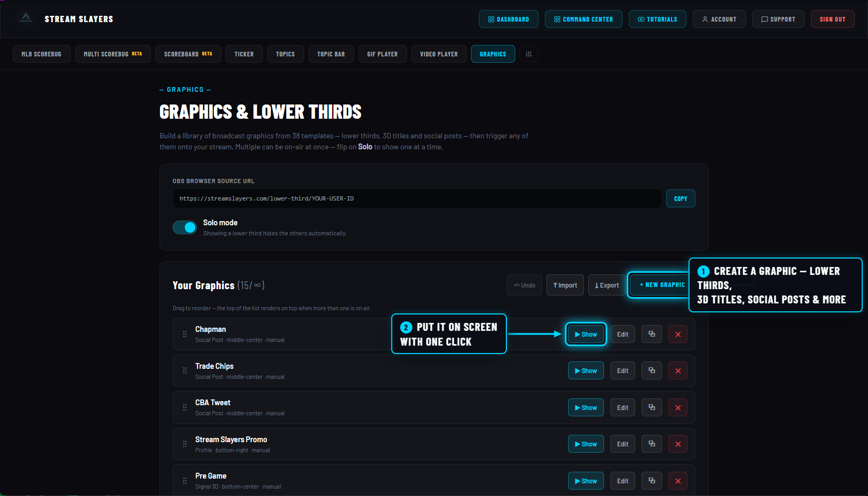Open the tab customization sliders icon
Image resolution: width=868 pixels, height=496 pixels.
pos(529,54)
